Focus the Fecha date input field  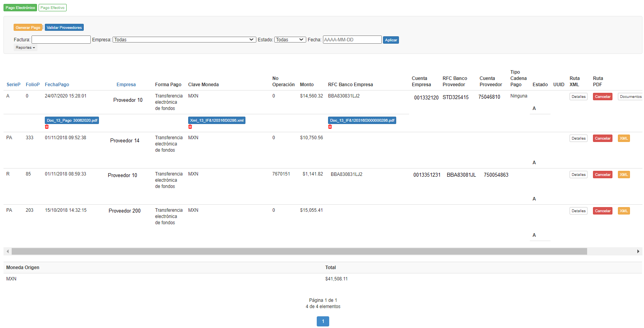coord(352,40)
